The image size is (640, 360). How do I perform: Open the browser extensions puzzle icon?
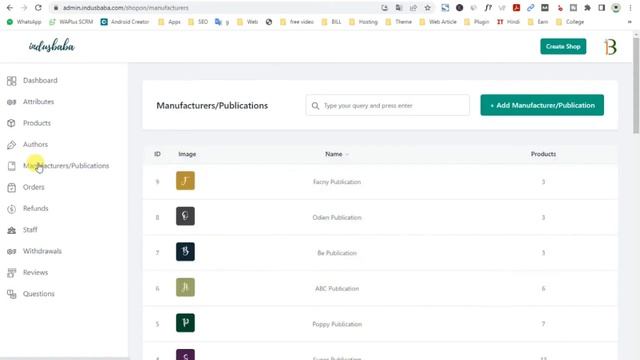(x=587, y=8)
